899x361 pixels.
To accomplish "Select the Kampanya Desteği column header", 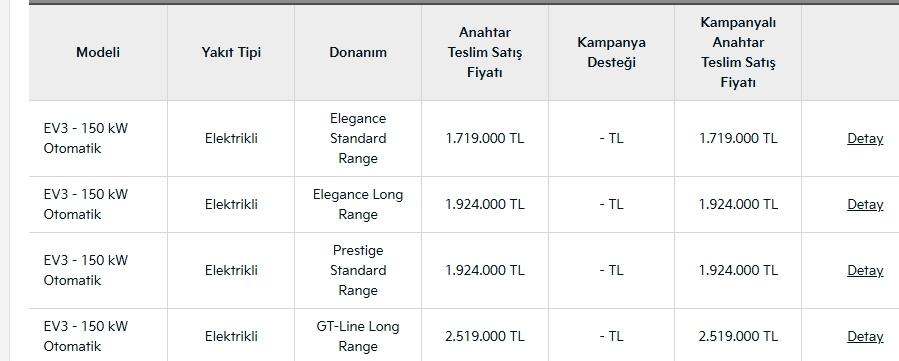I will (x=611, y=53).
